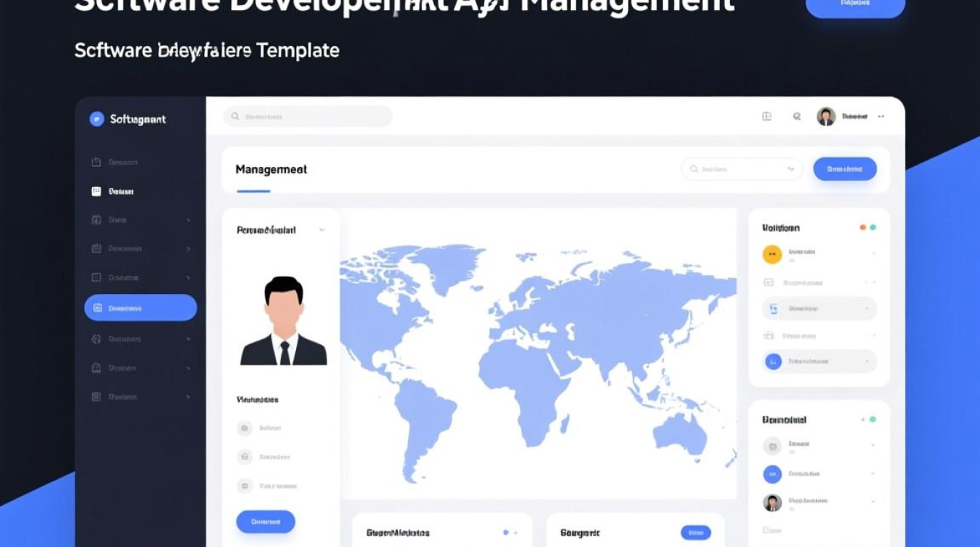The width and height of the screenshot is (980, 547).
Task: Click the layout panel icon in top header
Action: [x=766, y=116]
